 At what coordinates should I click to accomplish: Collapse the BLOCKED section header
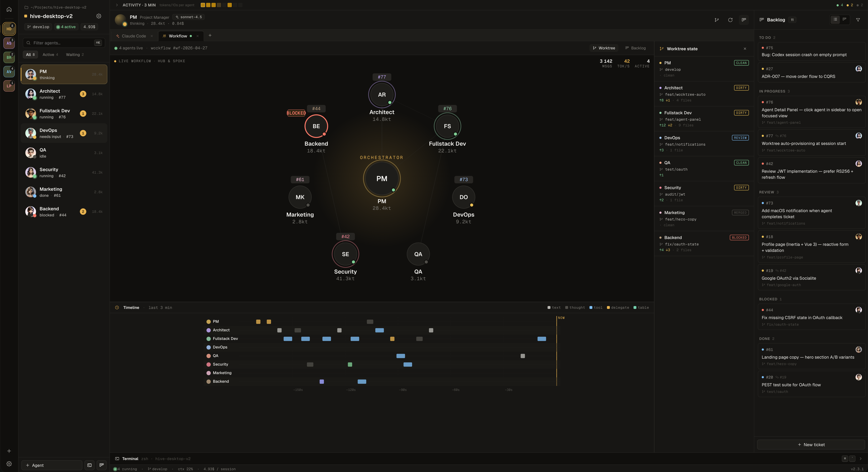(x=770, y=299)
